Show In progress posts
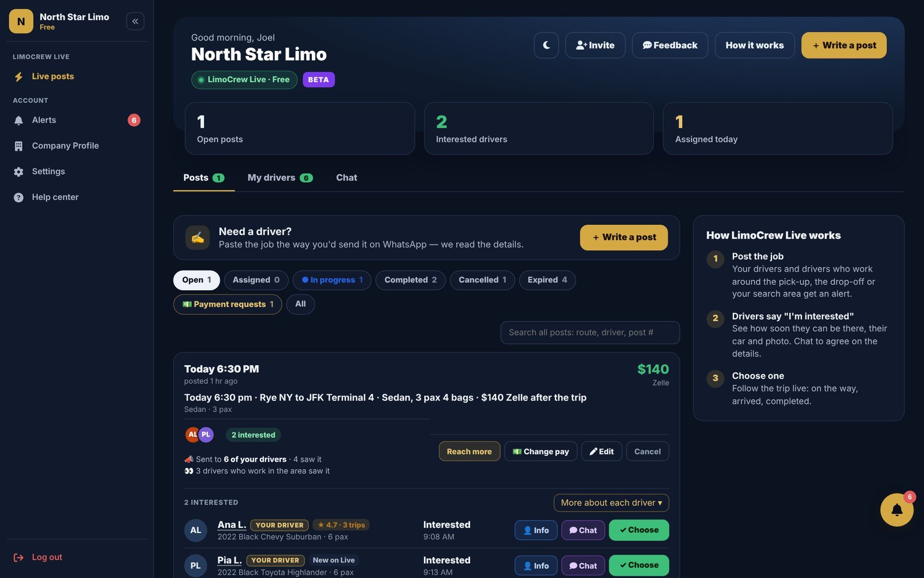Image resolution: width=924 pixels, height=578 pixels. click(332, 280)
